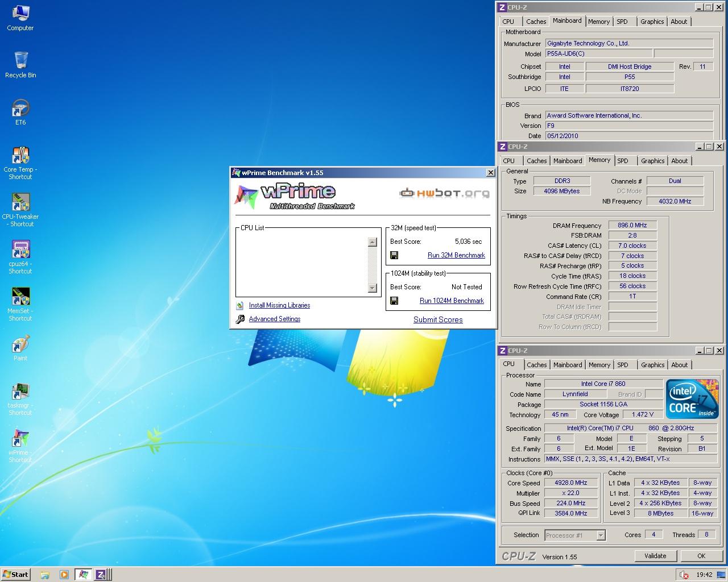This screenshot has width=728, height=582.
Task: Click the Gigabyte Technology manufacturer field
Action: coord(629,43)
